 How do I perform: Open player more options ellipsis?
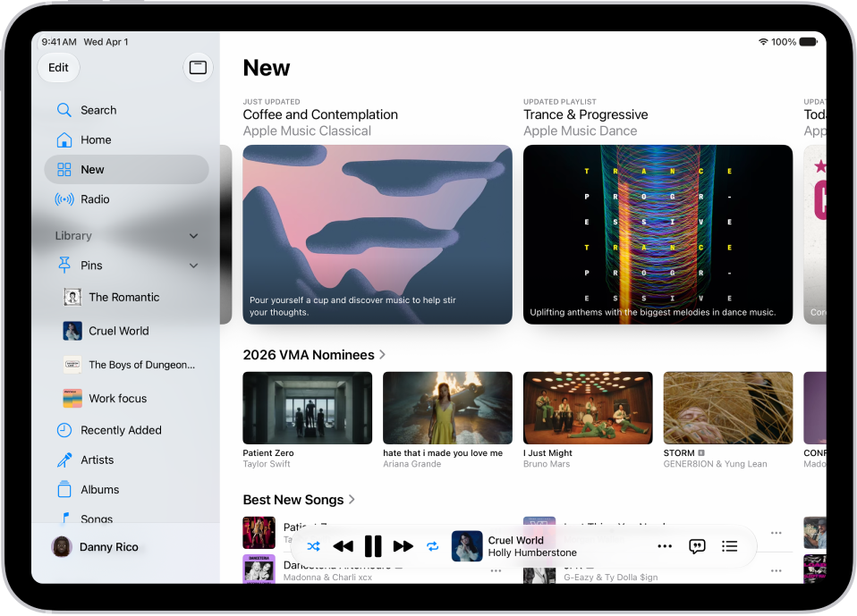click(665, 546)
